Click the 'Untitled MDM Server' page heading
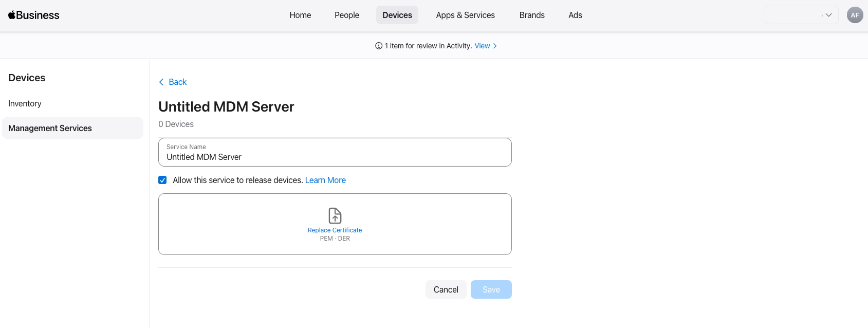The width and height of the screenshot is (868, 328). (x=226, y=106)
